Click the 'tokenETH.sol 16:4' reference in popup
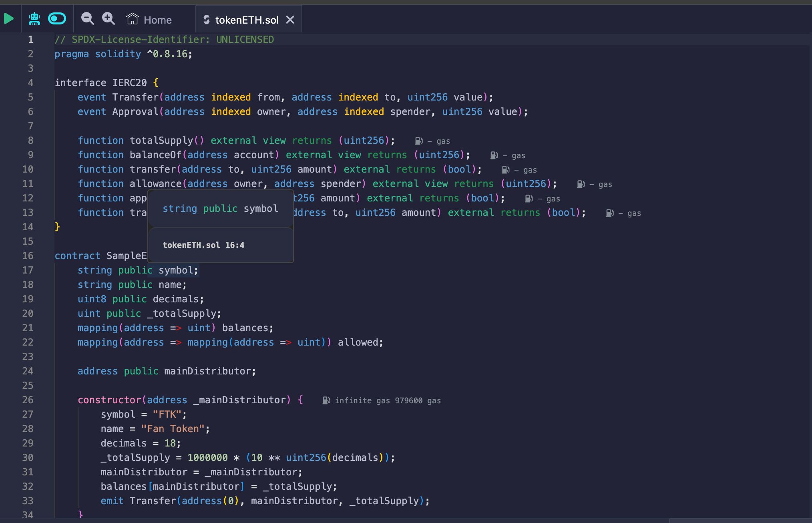This screenshot has height=523, width=812. coord(203,245)
